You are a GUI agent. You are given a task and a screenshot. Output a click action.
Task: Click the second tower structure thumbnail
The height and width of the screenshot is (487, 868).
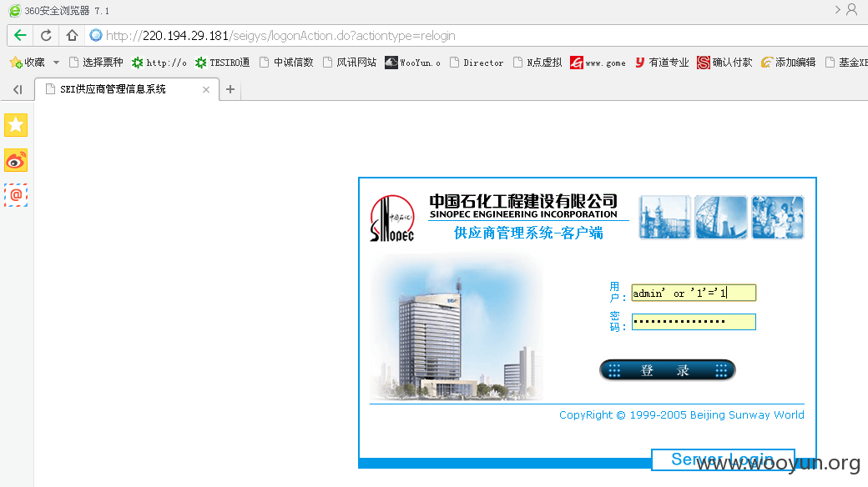(x=721, y=217)
